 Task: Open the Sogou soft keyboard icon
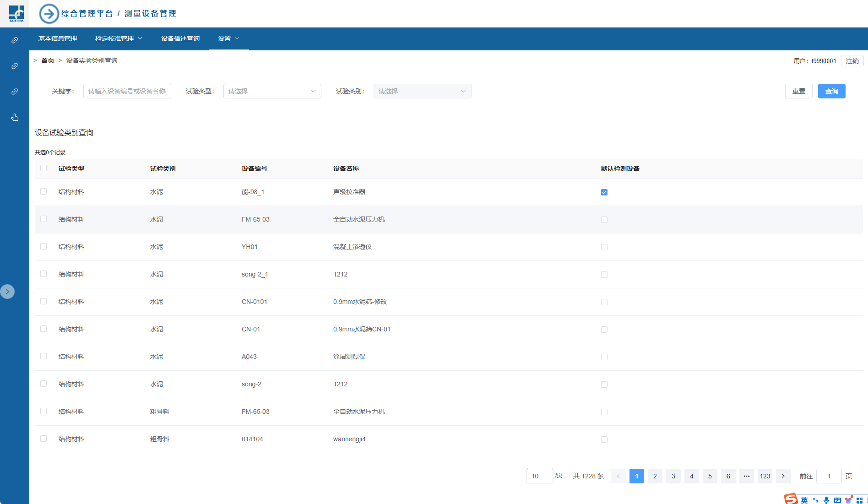(837, 500)
